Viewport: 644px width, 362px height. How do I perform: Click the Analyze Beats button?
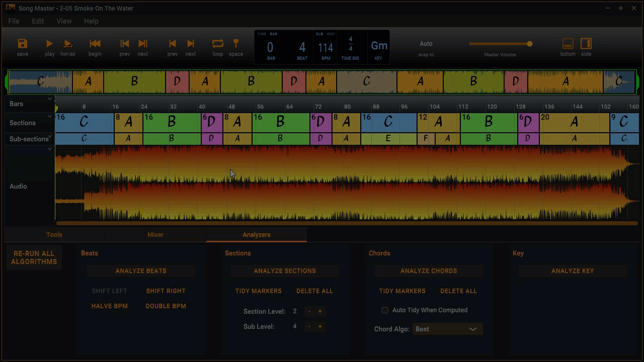pyautogui.click(x=141, y=271)
